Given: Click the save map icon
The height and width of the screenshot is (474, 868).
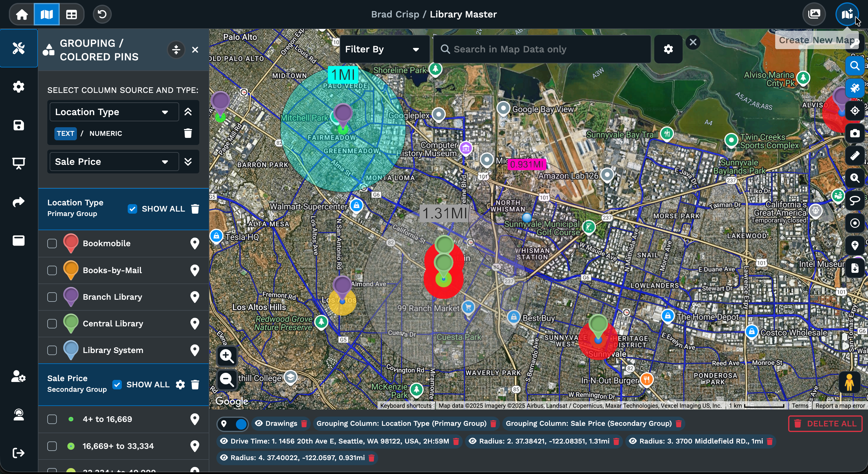Looking at the screenshot, I should click(x=19, y=125).
